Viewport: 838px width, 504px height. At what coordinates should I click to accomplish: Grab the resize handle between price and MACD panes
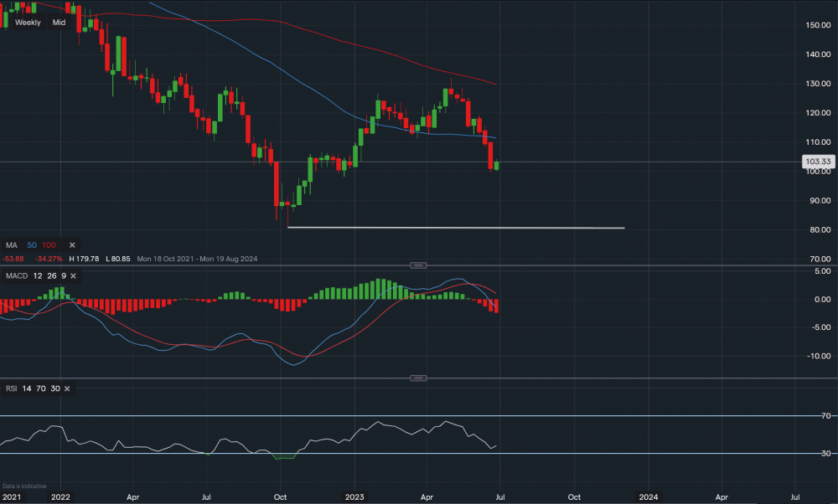[x=417, y=265]
